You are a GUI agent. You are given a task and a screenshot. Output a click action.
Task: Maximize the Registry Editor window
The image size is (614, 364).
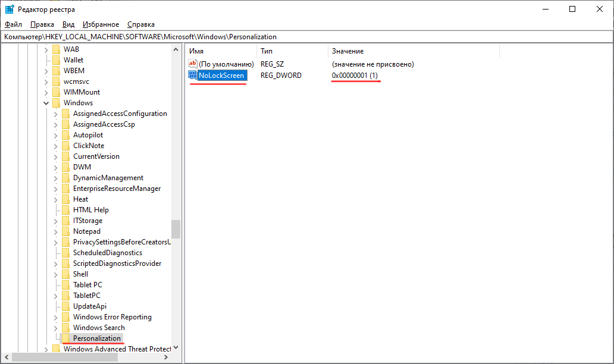pos(572,9)
